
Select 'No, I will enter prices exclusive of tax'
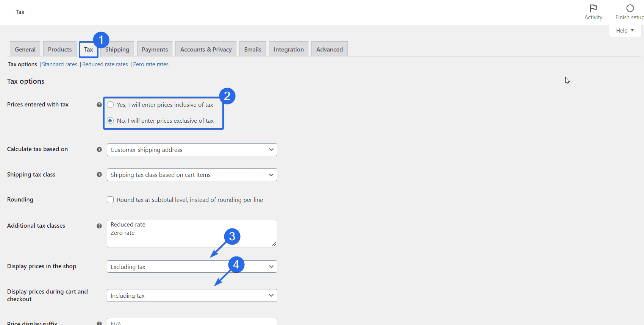click(110, 120)
